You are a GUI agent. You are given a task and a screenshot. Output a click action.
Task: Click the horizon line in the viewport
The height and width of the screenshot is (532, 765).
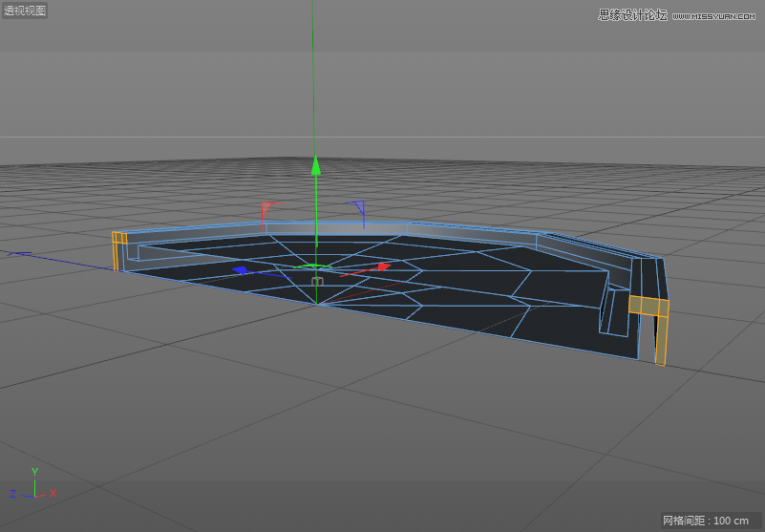tap(573, 136)
